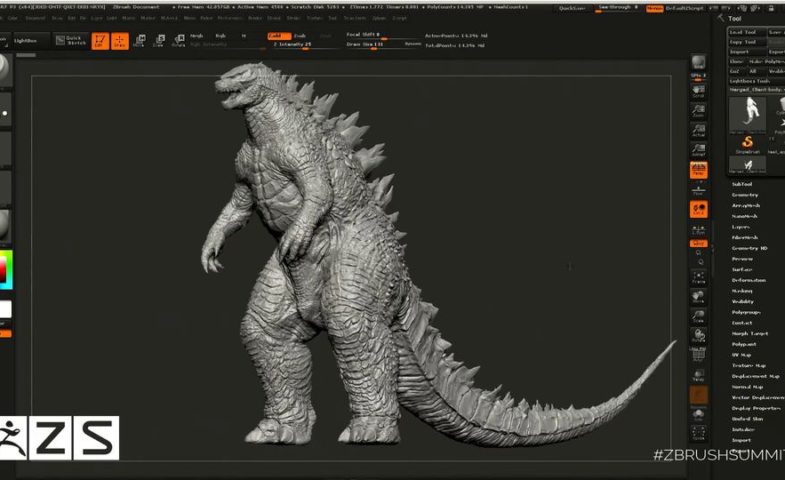
Task: Open the Render menu
Action: [255, 18]
